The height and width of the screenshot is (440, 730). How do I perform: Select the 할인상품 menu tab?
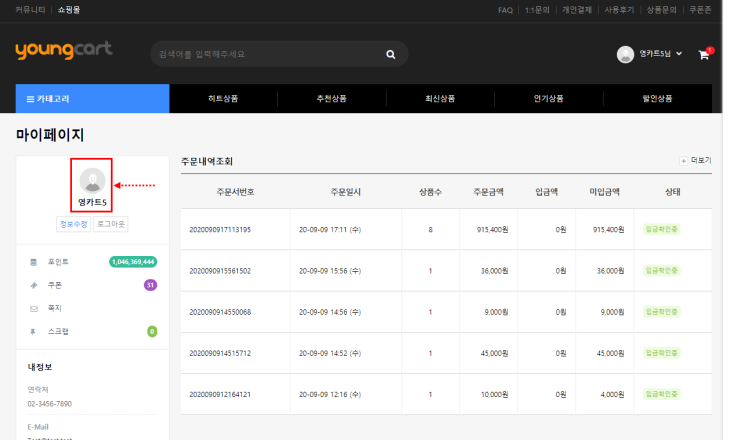tap(657, 99)
